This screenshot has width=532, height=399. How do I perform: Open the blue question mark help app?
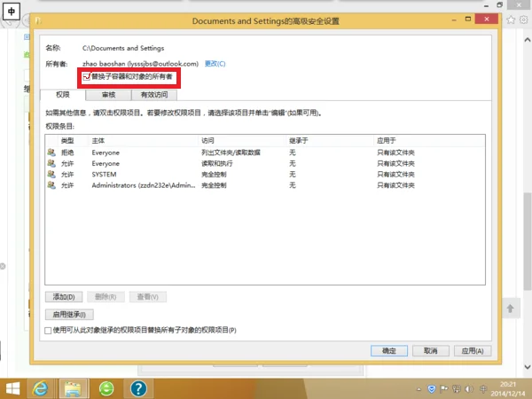tap(138, 388)
